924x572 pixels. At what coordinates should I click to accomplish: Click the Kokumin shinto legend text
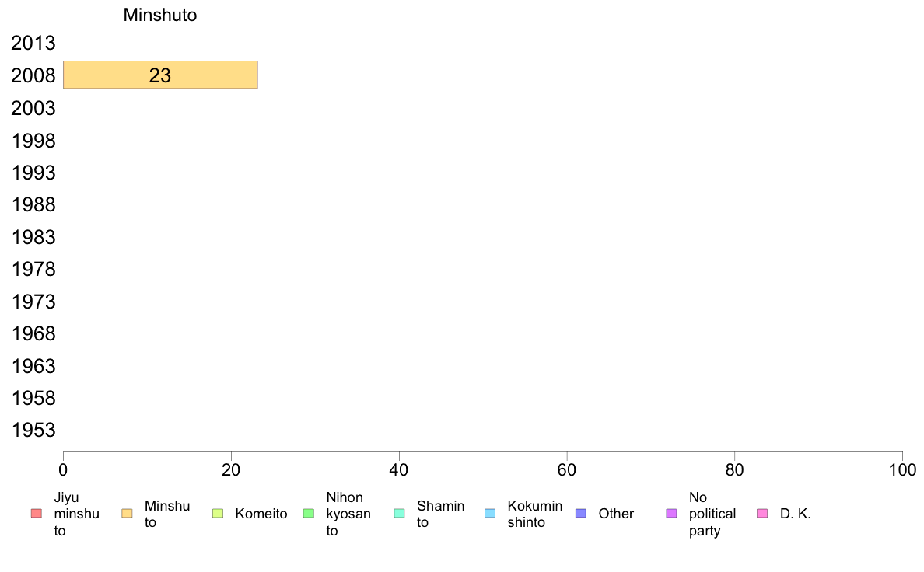[x=534, y=514]
